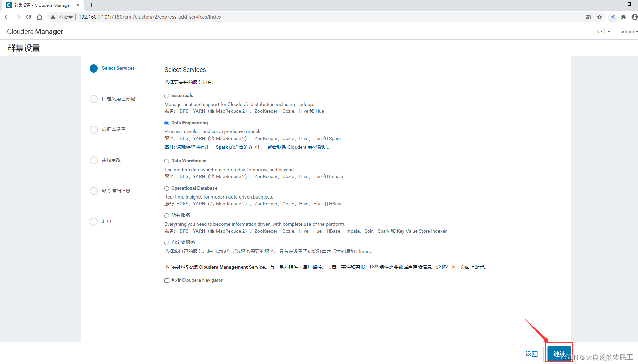This screenshot has height=364, width=638.
Task: Select the Operational Database radio option
Action: pos(166,189)
